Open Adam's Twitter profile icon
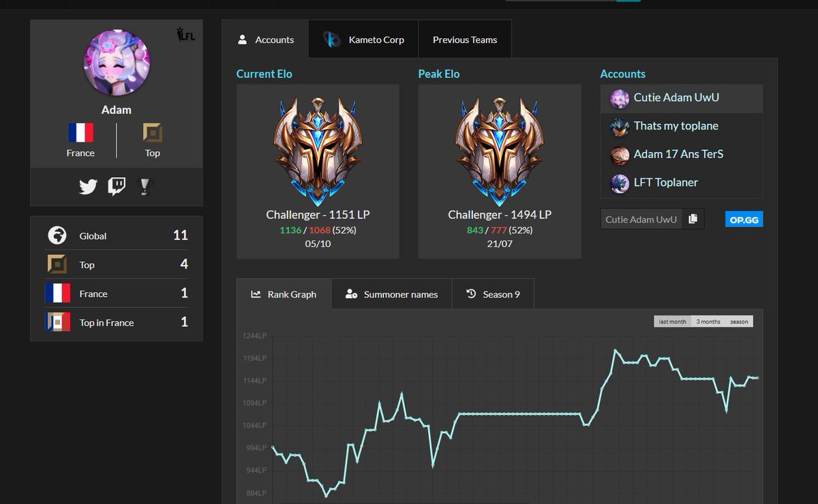818x504 pixels. pyautogui.click(x=87, y=187)
